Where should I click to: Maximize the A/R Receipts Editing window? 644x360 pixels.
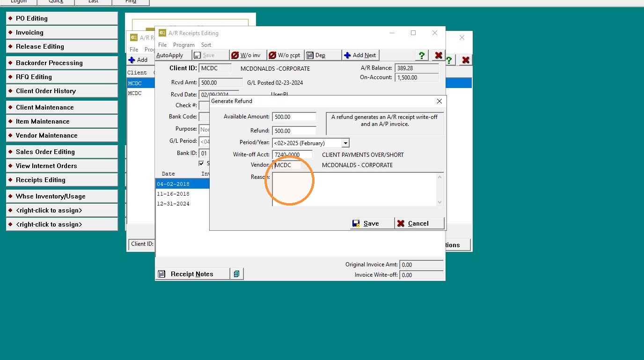coord(413,33)
